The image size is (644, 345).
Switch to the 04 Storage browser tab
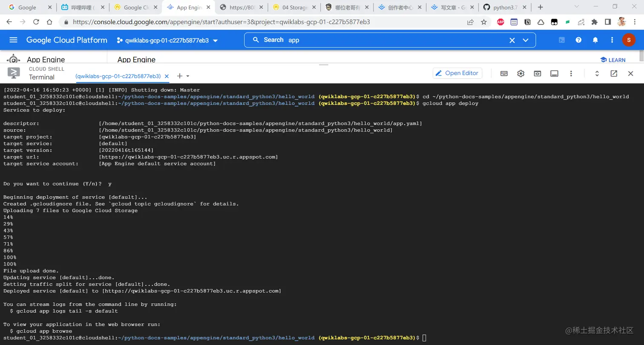click(x=295, y=7)
